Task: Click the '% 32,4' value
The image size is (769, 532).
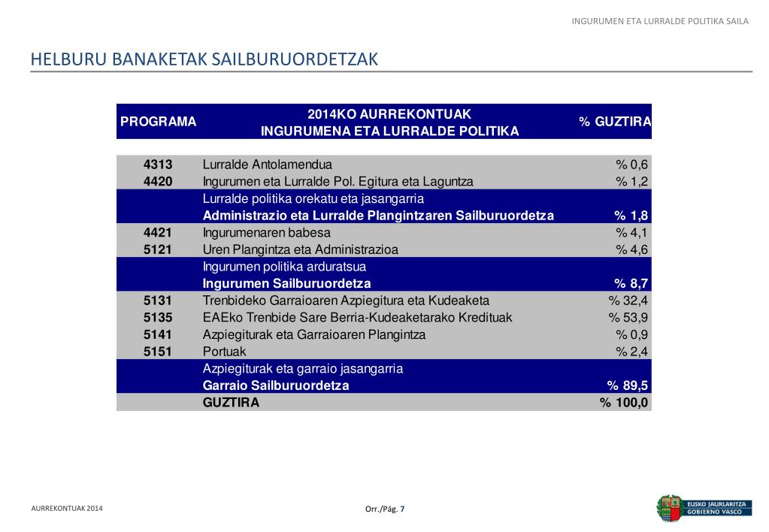Action: click(628, 301)
